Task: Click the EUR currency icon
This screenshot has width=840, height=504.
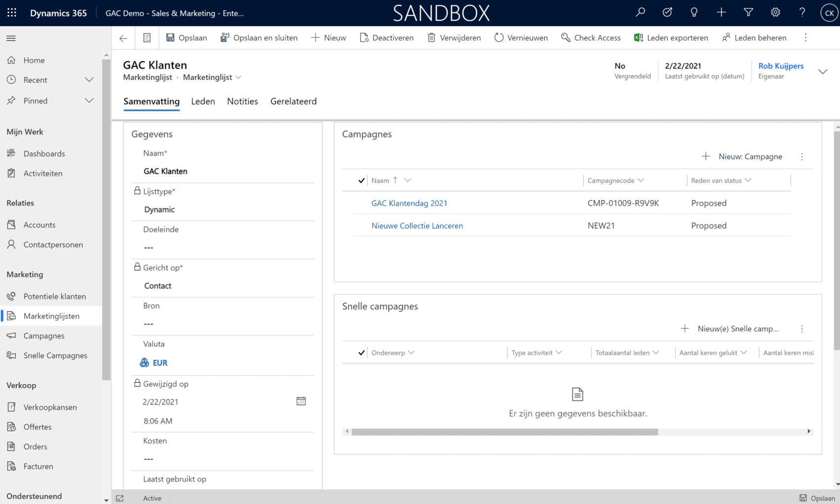Action: [x=144, y=363]
